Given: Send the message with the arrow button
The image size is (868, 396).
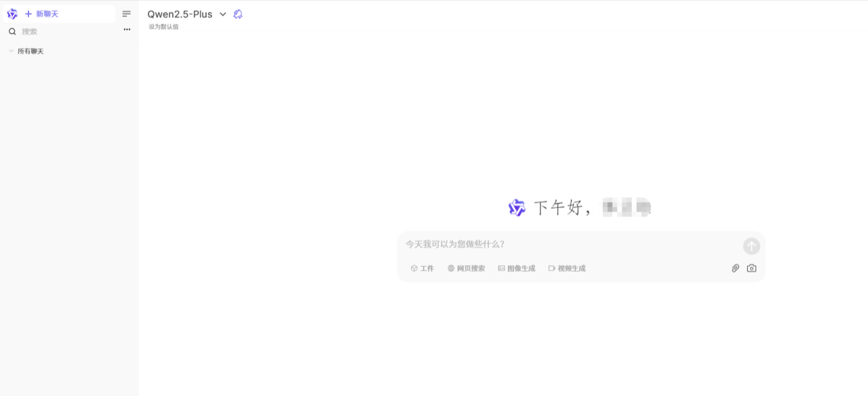Looking at the screenshot, I should pos(751,246).
